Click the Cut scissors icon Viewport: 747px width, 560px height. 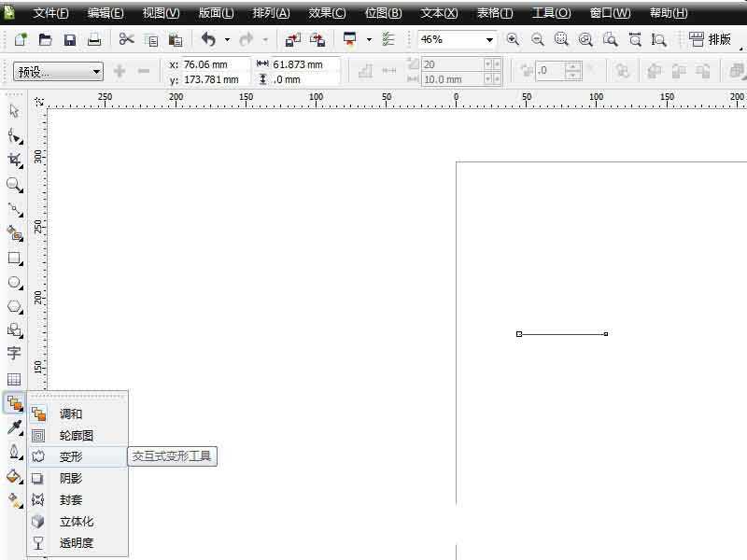pyautogui.click(x=126, y=40)
